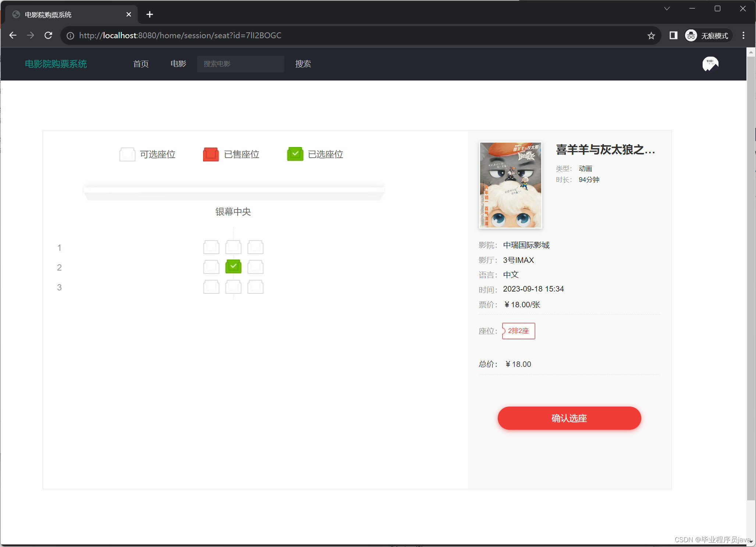Reload the page with the refresh icon
The height and width of the screenshot is (547, 756).
(x=48, y=35)
